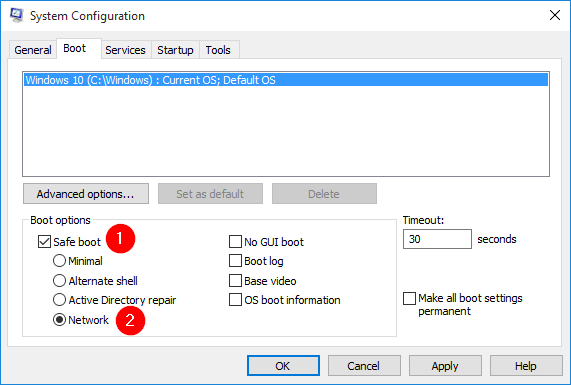Enable the No GUI boot checkbox
The image size is (571, 385).
pos(235,242)
